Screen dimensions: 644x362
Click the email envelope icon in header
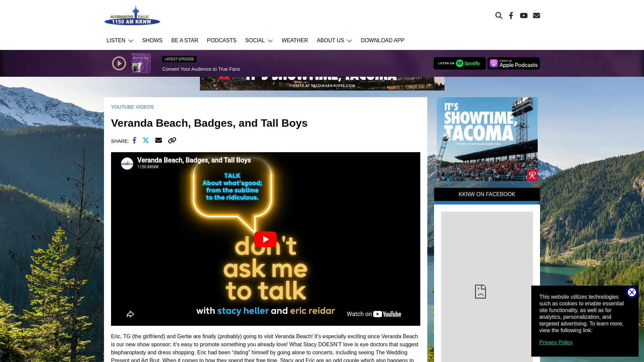(536, 15)
